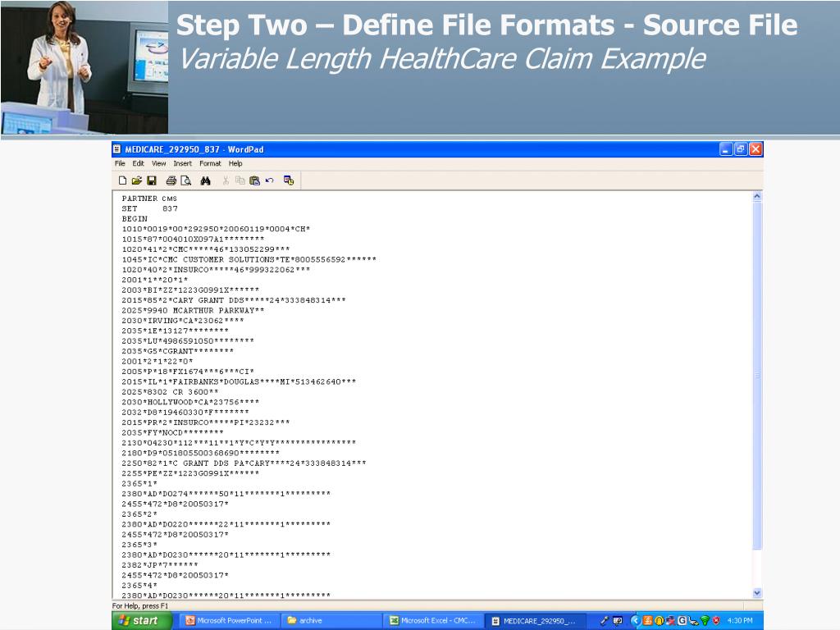840x630 pixels.
Task: Print the document using the printer icon
Action: [x=171, y=180]
